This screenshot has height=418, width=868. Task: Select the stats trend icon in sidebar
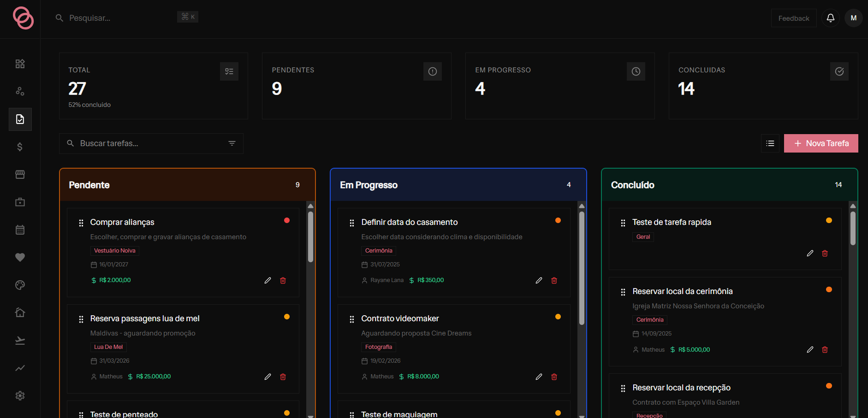[x=20, y=368]
